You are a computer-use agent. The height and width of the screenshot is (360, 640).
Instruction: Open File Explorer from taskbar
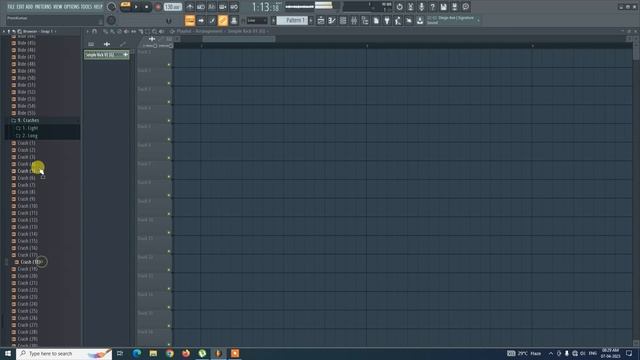tap(153, 353)
